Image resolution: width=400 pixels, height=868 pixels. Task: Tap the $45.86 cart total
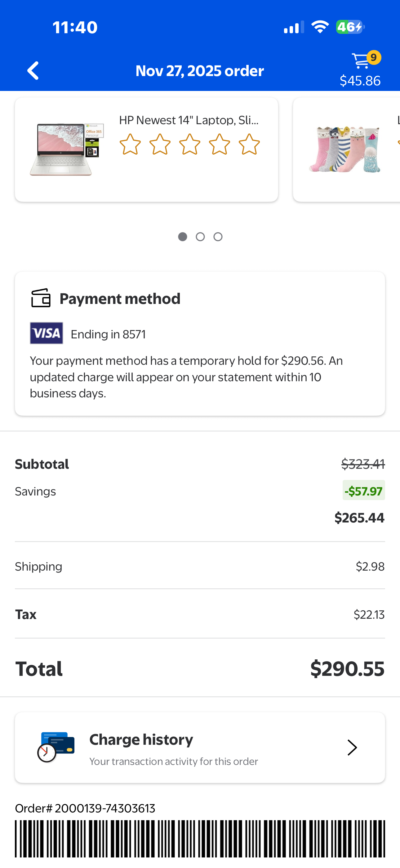pos(360,81)
